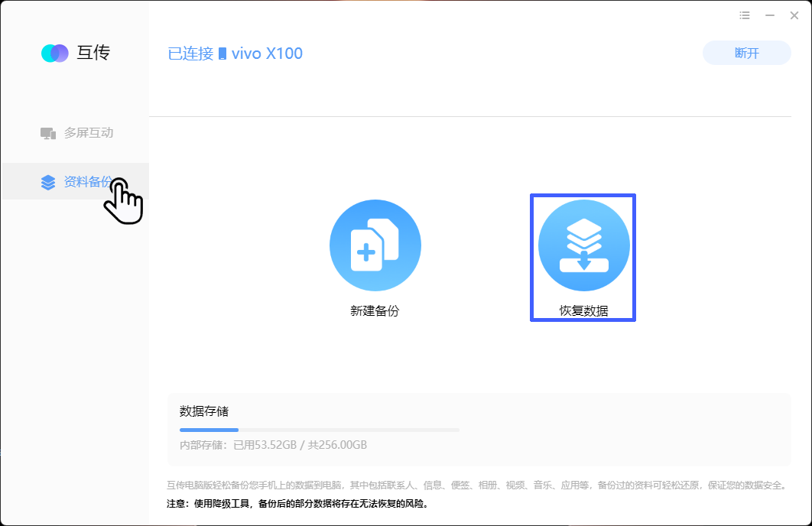812x526 pixels.
Task: Click the 互传 app logo
Action: click(55, 54)
